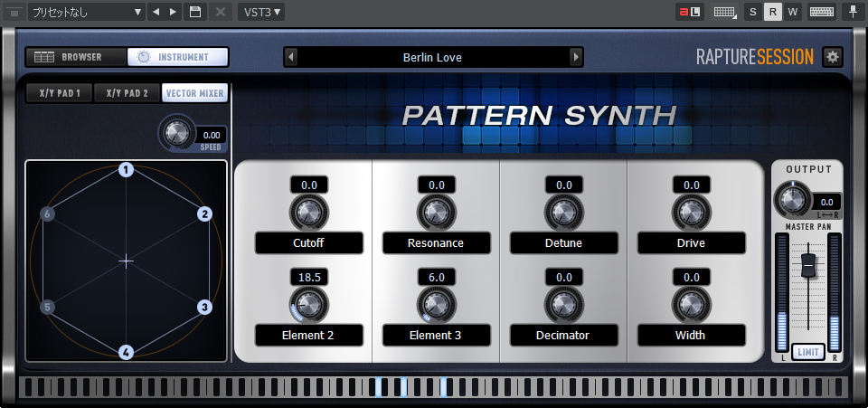Image resolution: width=868 pixels, height=408 pixels.
Task: Select the Vector Mixer tab
Action: click(194, 93)
